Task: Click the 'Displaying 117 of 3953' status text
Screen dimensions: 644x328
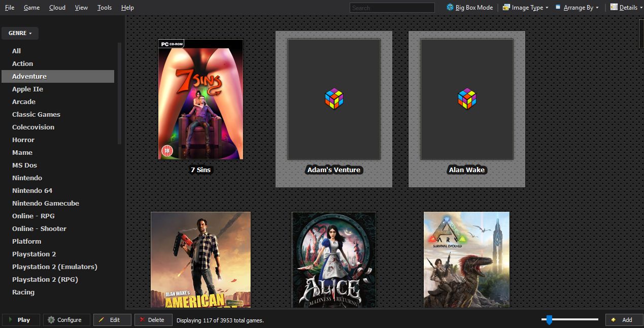Action: coord(220,320)
